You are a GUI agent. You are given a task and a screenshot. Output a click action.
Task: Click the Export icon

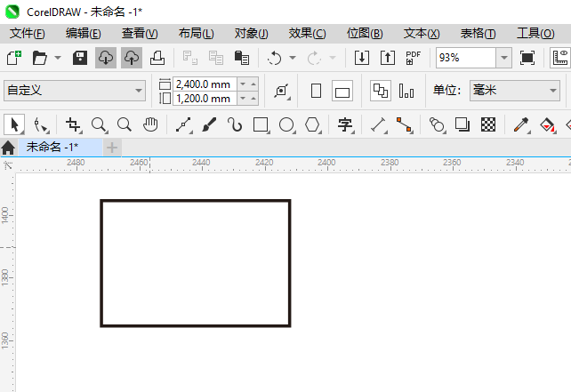tap(388, 58)
